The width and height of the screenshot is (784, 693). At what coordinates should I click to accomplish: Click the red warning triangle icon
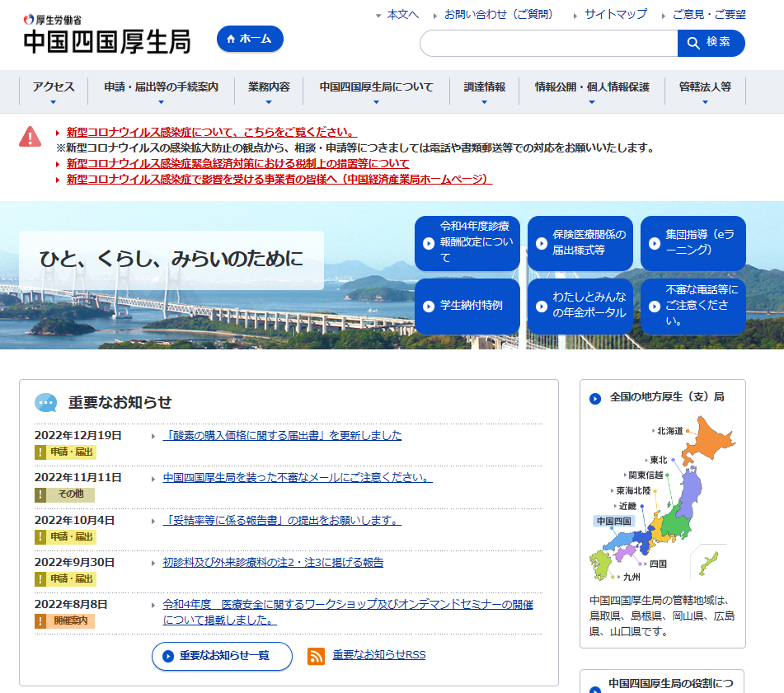pyautogui.click(x=31, y=137)
